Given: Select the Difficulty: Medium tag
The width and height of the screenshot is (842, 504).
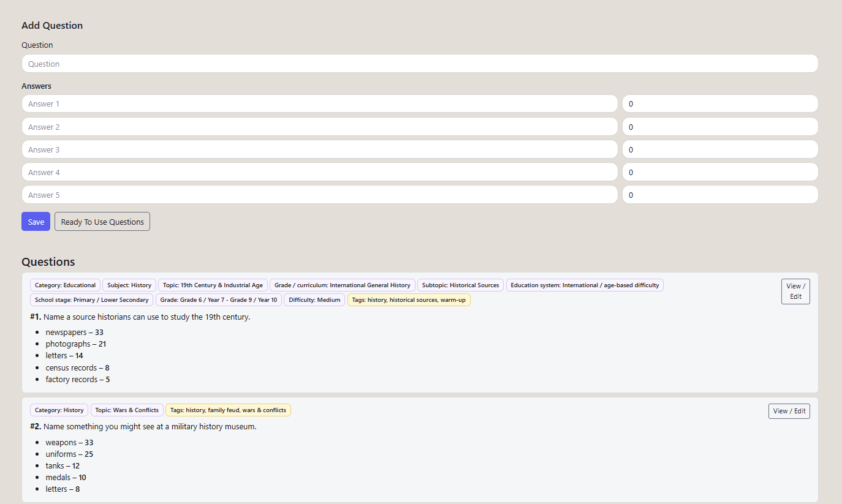Looking at the screenshot, I should [x=314, y=300].
